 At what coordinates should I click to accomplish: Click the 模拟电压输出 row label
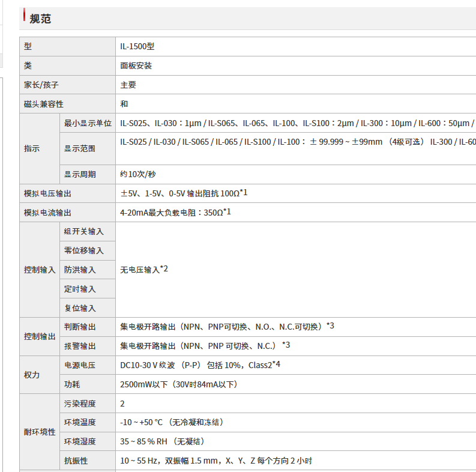47,193
